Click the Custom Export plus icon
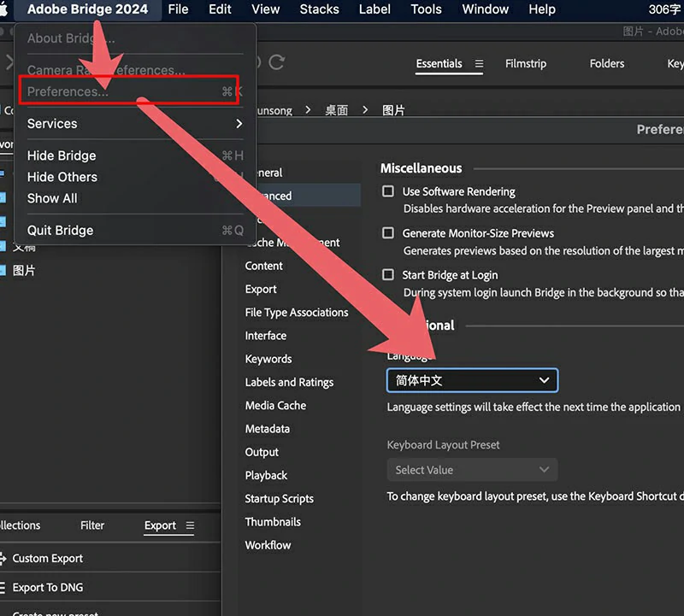The height and width of the screenshot is (616, 684). coord(3,558)
